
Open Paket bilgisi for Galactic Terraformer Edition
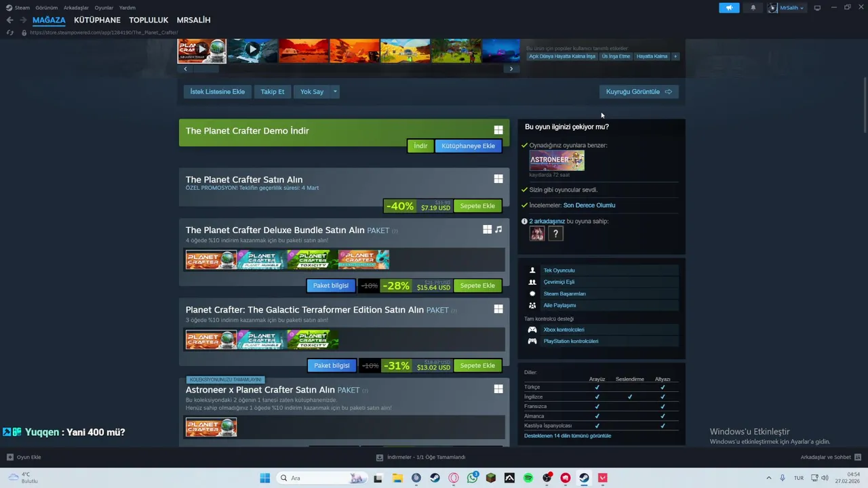(x=332, y=366)
